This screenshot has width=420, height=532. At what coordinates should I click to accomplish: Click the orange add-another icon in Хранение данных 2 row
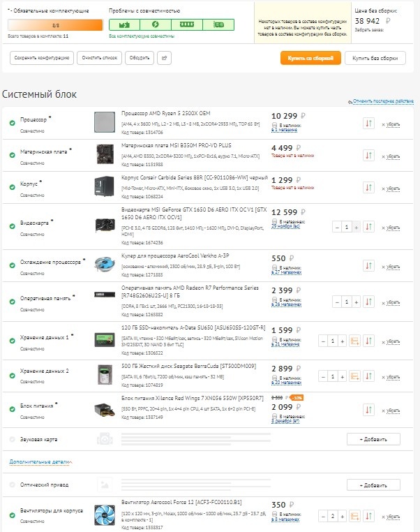(354, 376)
